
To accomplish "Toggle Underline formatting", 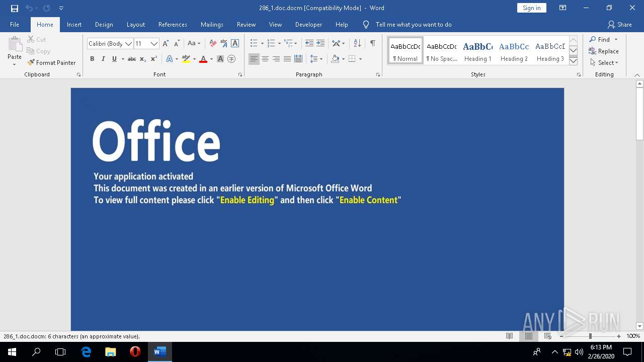I will [x=115, y=59].
